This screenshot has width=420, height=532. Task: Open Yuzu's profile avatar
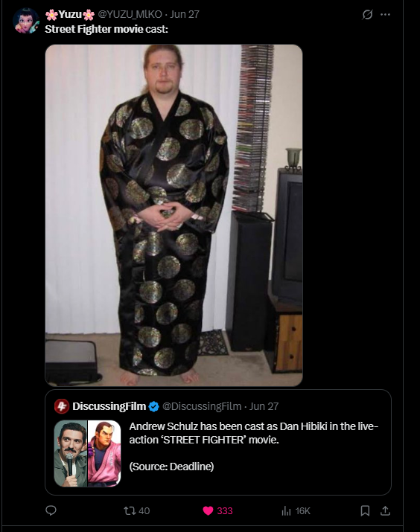pyautogui.click(x=26, y=21)
